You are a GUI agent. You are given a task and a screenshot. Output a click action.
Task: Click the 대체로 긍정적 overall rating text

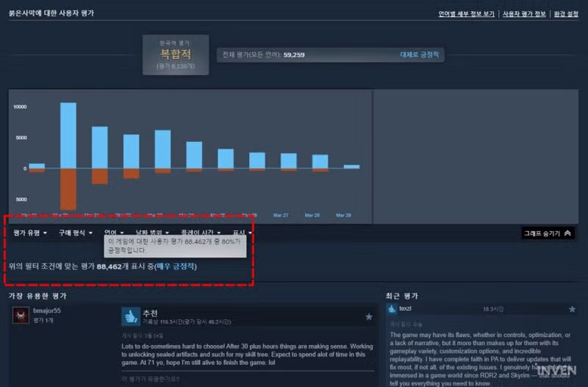420,54
